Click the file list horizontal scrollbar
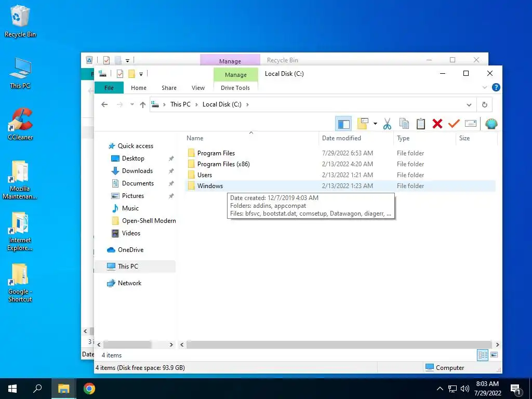The width and height of the screenshot is (532, 399). [x=339, y=344]
